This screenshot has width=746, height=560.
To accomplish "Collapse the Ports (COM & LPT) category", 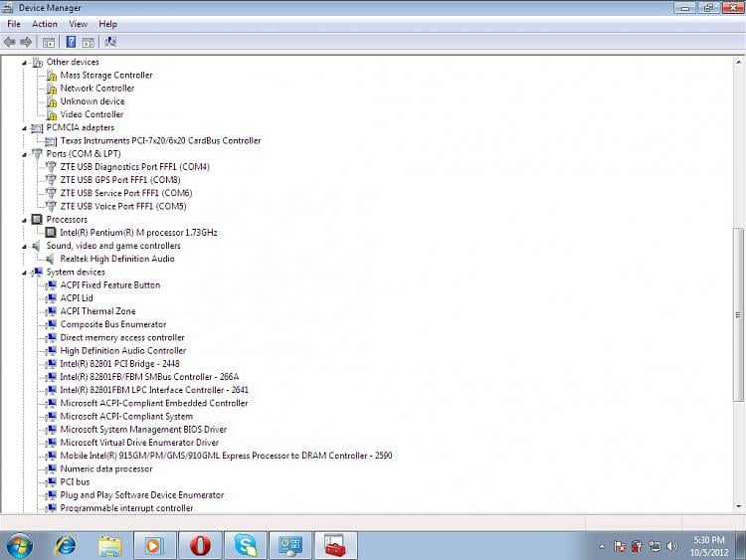I will 24,154.
